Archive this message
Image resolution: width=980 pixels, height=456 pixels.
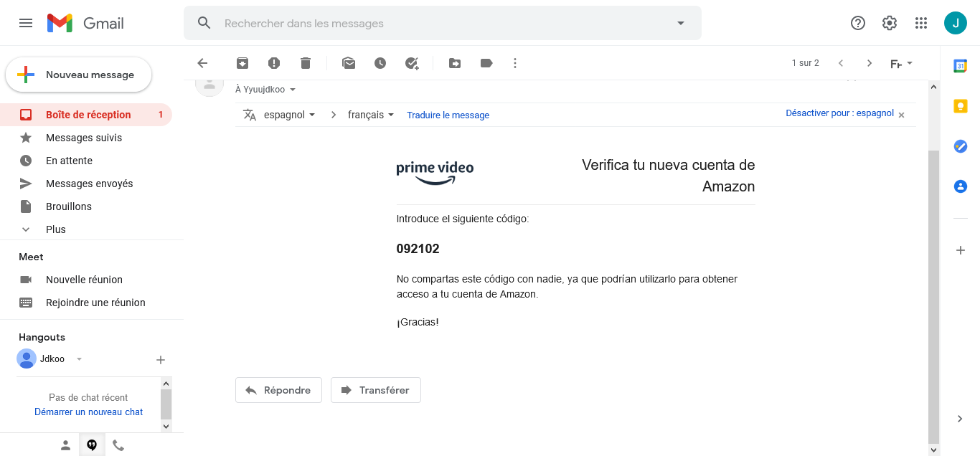[x=242, y=63]
